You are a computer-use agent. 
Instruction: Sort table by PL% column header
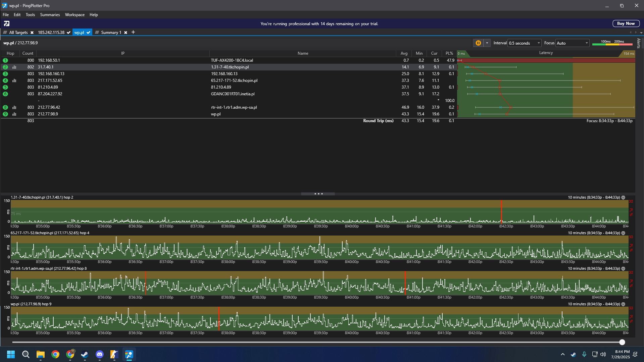[449, 53]
